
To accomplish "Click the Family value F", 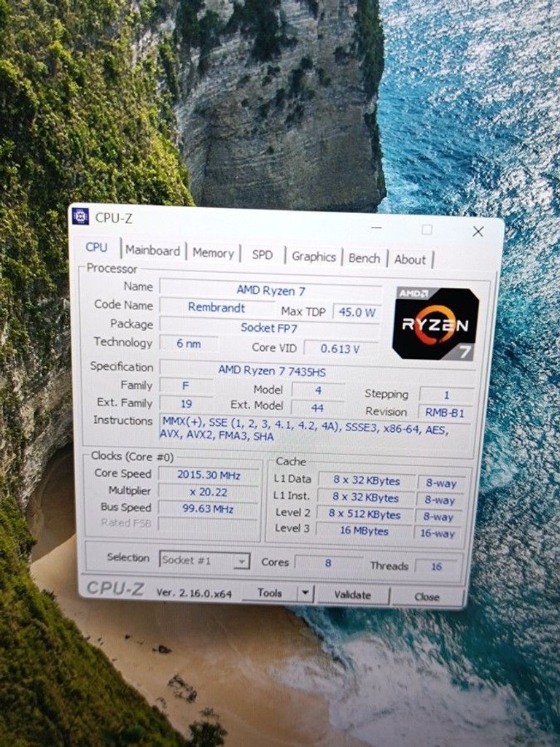I will [186, 385].
